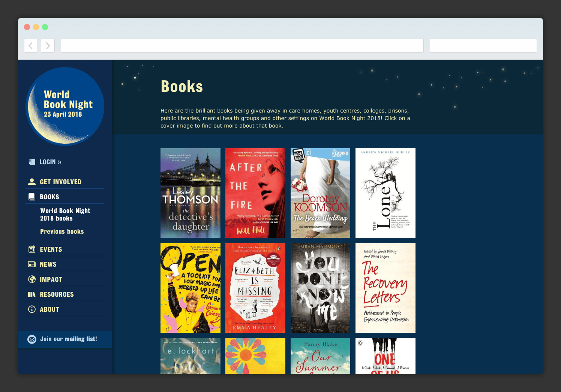Open the Fanny Blake Our Summer cover

tap(321, 356)
